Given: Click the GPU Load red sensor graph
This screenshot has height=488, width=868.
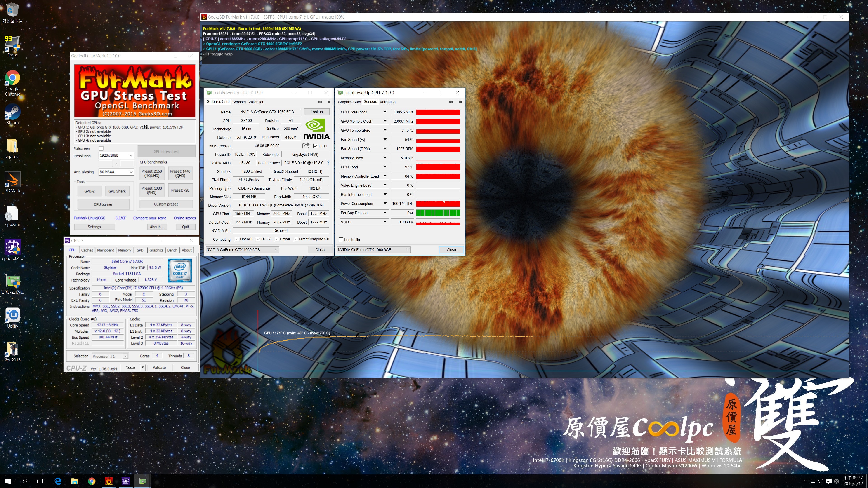Looking at the screenshot, I should (x=438, y=167).
